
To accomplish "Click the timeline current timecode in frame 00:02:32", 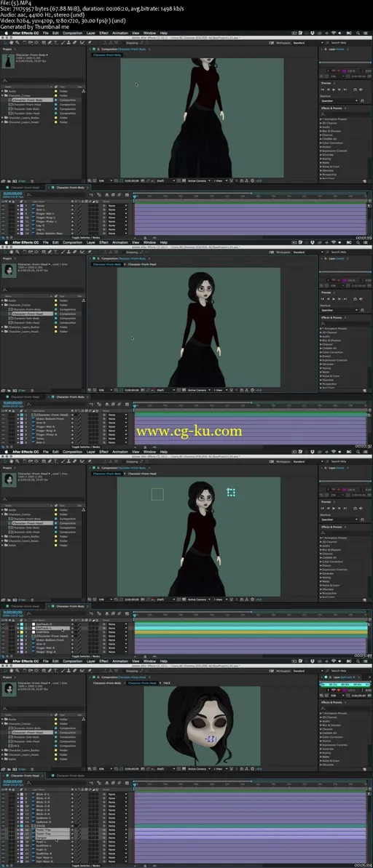I will point(12,403).
